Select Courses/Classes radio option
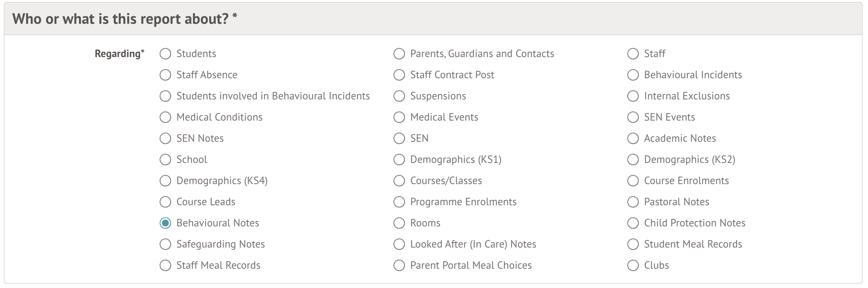The width and height of the screenshot is (868, 288). [399, 181]
